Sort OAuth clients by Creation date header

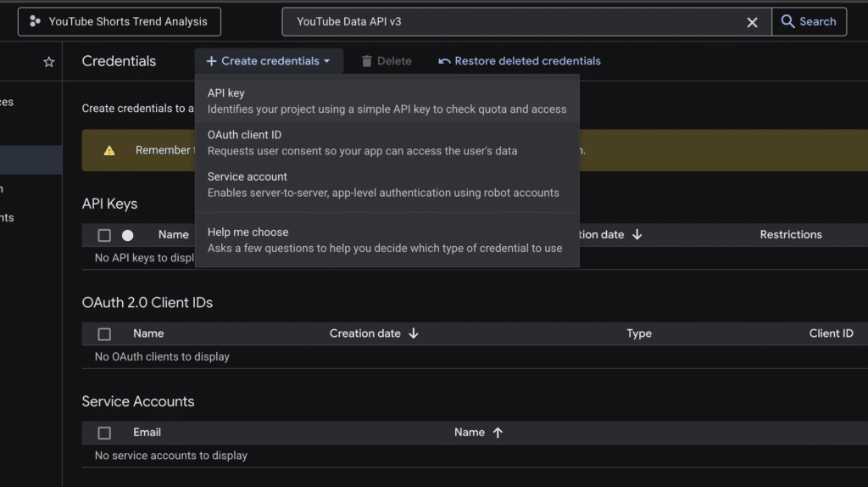[x=364, y=333]
